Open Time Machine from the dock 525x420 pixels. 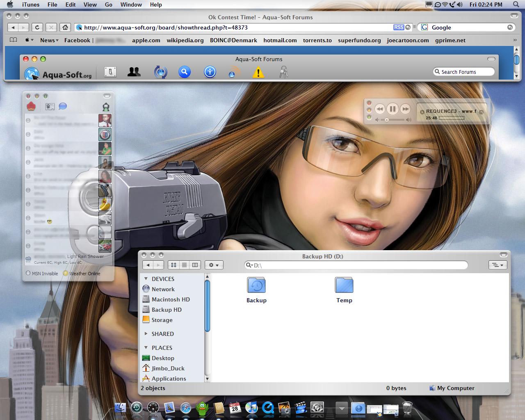coord(137,407)
